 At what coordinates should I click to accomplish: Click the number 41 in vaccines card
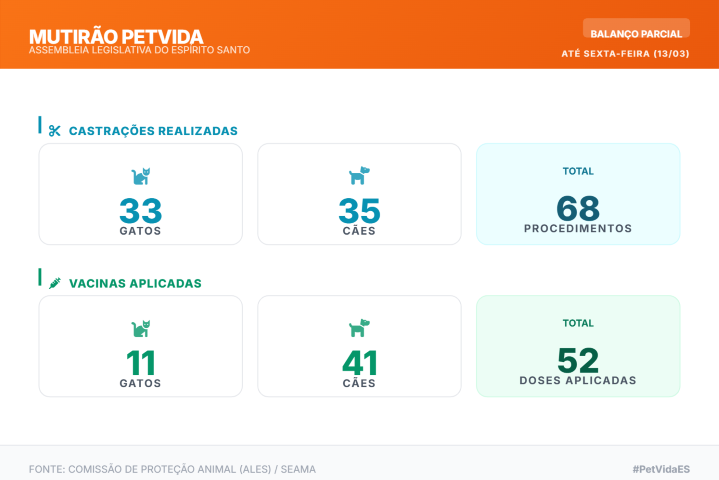point(359,362)
